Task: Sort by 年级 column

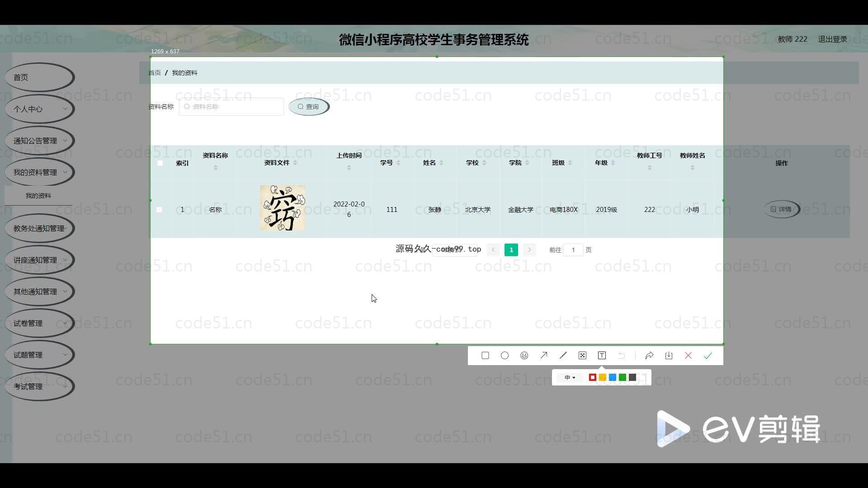Action: 613,163
